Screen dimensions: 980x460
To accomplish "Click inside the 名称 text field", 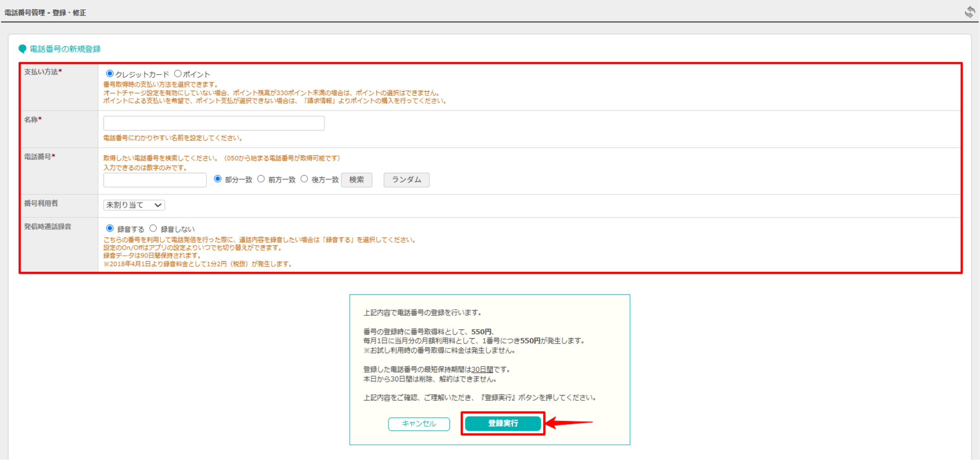I will tap(213, 123).
